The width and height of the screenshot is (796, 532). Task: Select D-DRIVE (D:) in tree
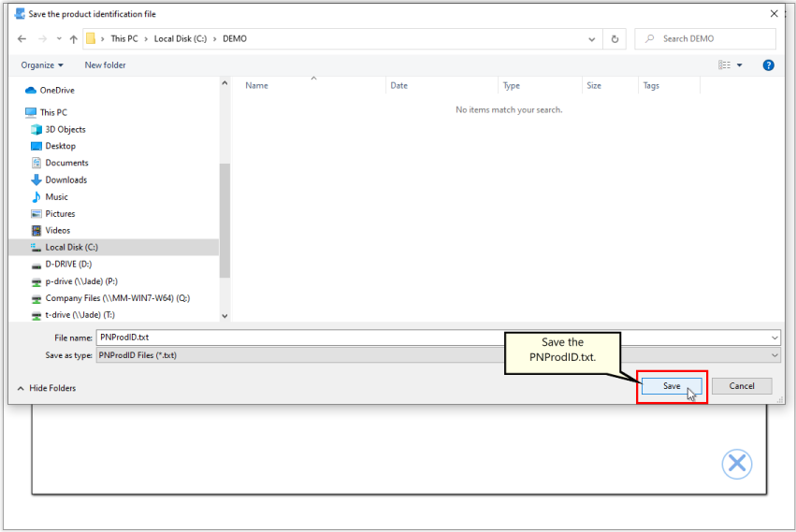[62, 264]
